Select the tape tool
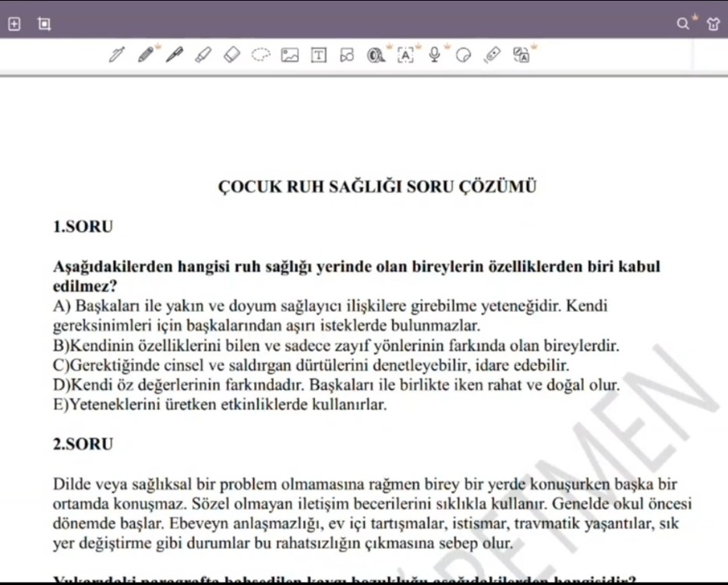The image size is (728, 585). pyautogui.click(x=376, y=55)
